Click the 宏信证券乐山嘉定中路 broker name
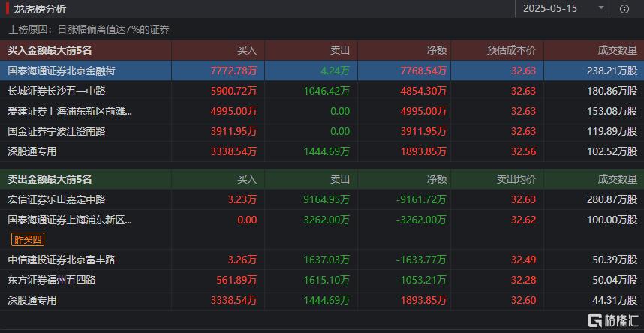Screen dimensions: 644x333 [56, 200]
